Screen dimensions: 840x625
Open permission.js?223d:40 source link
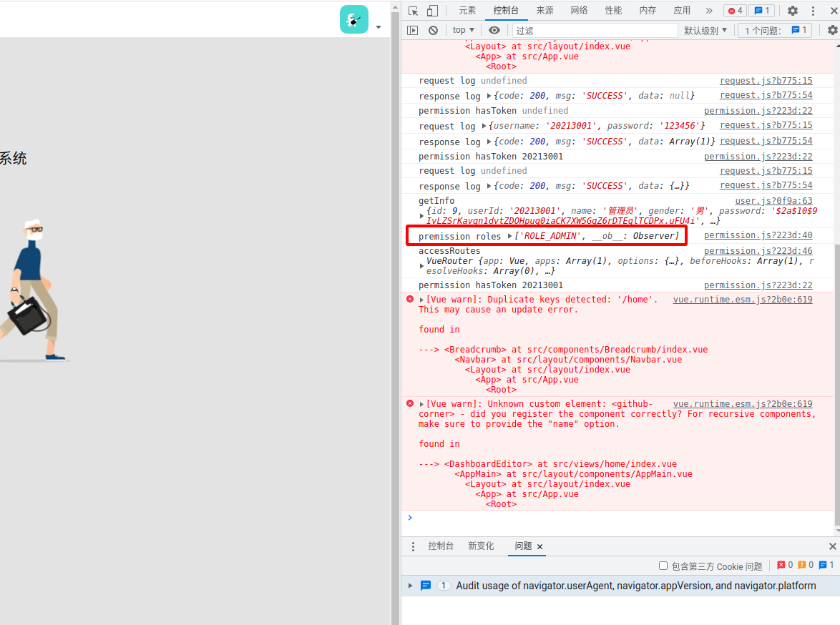click(758, 236)
